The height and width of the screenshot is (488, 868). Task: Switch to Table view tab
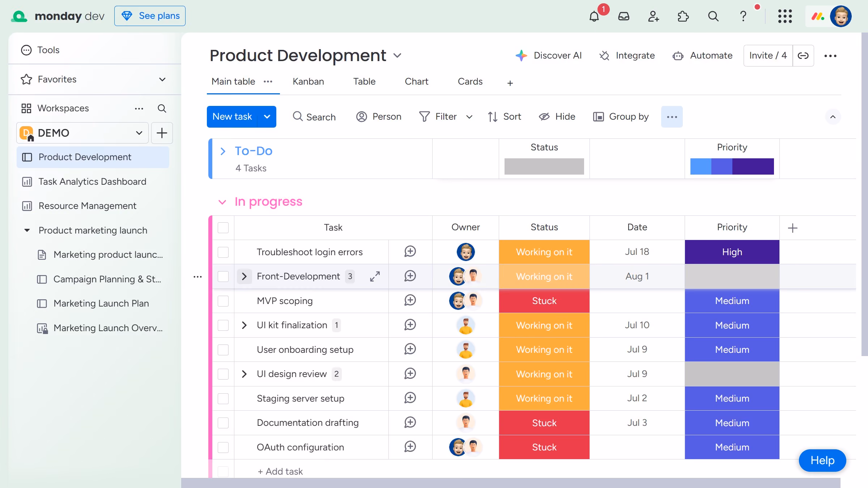click(364, 82)
